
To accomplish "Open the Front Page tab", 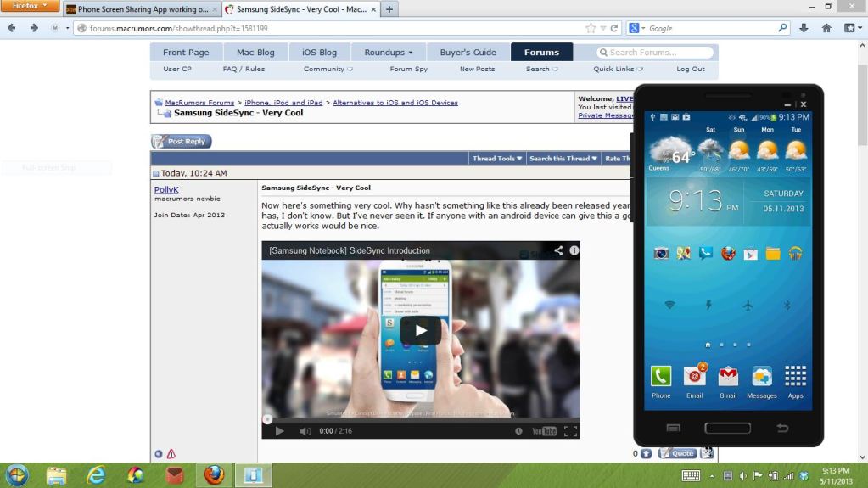I will coord(186,52).
